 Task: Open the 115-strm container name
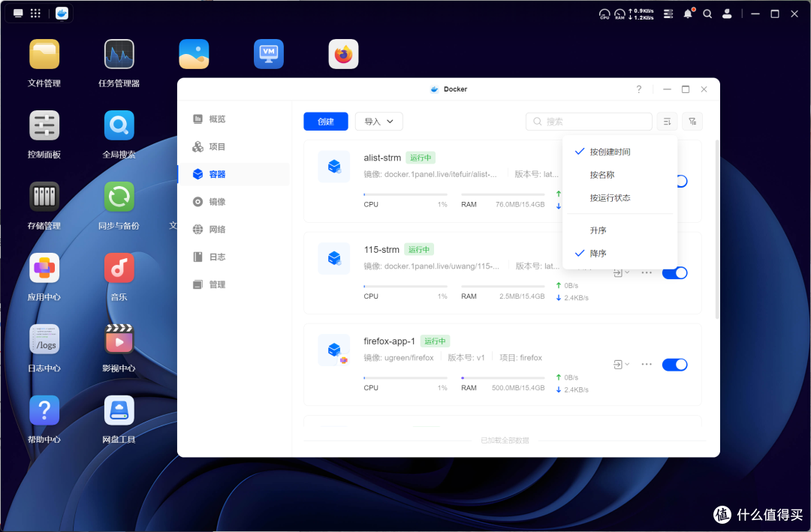pos(381,250)
